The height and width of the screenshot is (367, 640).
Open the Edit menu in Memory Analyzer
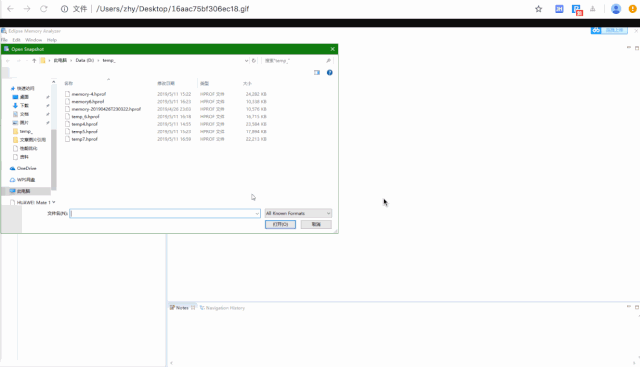pos(16,40)
